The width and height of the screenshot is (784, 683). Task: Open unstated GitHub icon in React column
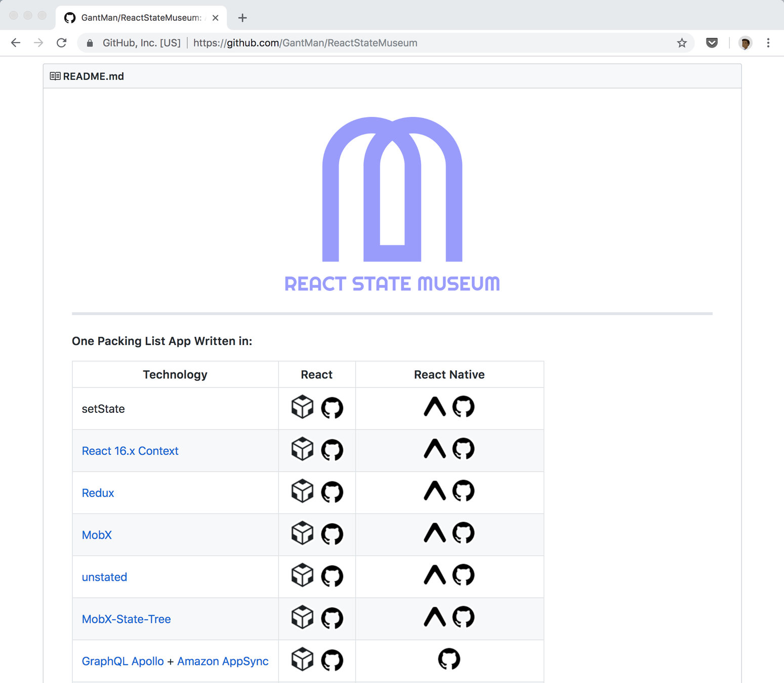click(x=332, y=576)
